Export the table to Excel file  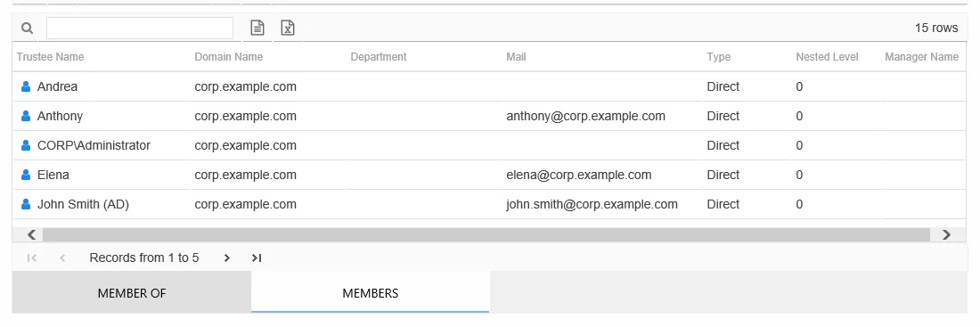(288, 28)
